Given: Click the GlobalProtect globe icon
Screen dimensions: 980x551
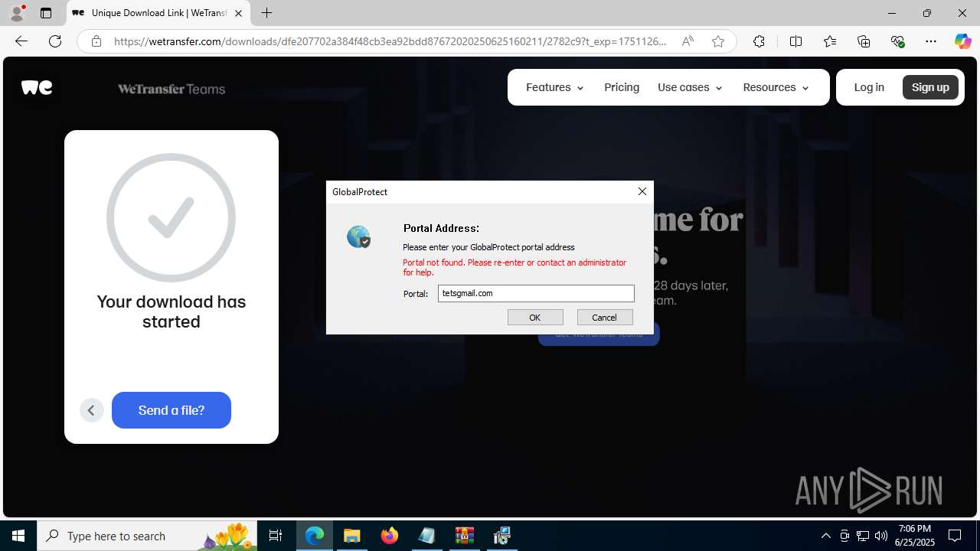Looking at the screenshot, I should tap(358, 236).
